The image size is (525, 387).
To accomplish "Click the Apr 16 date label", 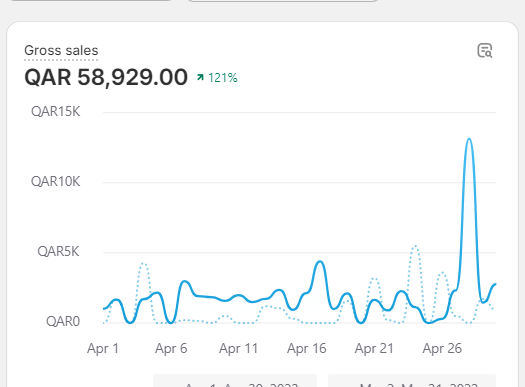I will click(x=306, y=349).
